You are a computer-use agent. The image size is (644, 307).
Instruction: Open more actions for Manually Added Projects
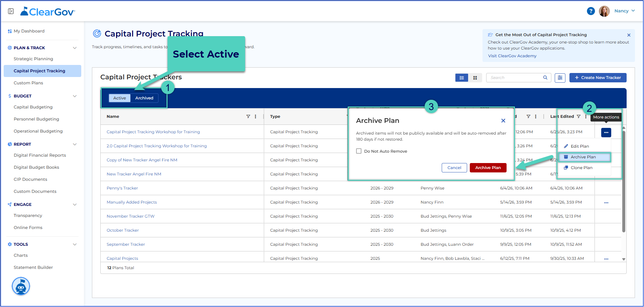[606, 203]
